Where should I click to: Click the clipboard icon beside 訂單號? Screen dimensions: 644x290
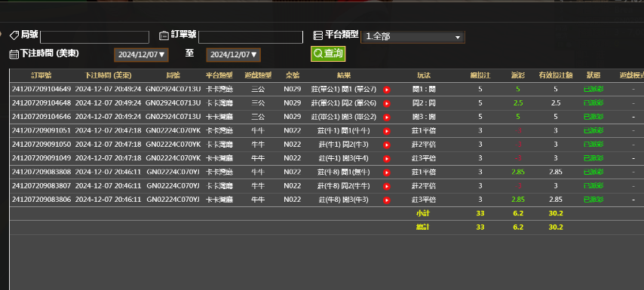click(164, 35)
